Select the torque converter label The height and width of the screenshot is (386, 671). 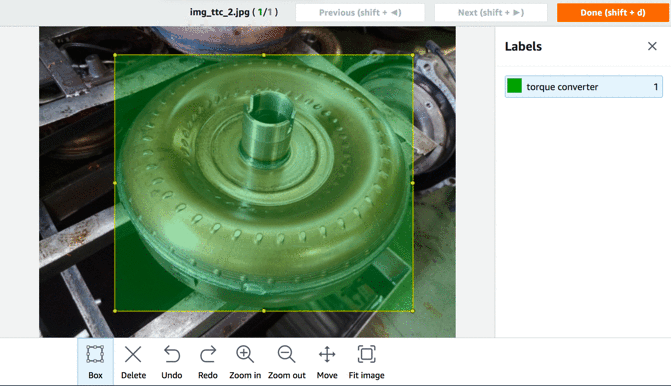pyautogui.click(x=584, y=86)
